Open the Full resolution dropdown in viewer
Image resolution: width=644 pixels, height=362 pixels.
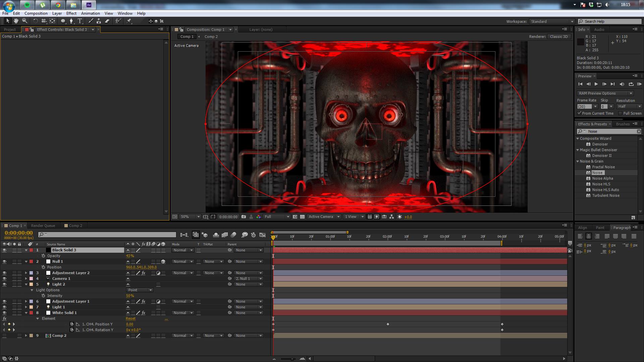[277, 217]
